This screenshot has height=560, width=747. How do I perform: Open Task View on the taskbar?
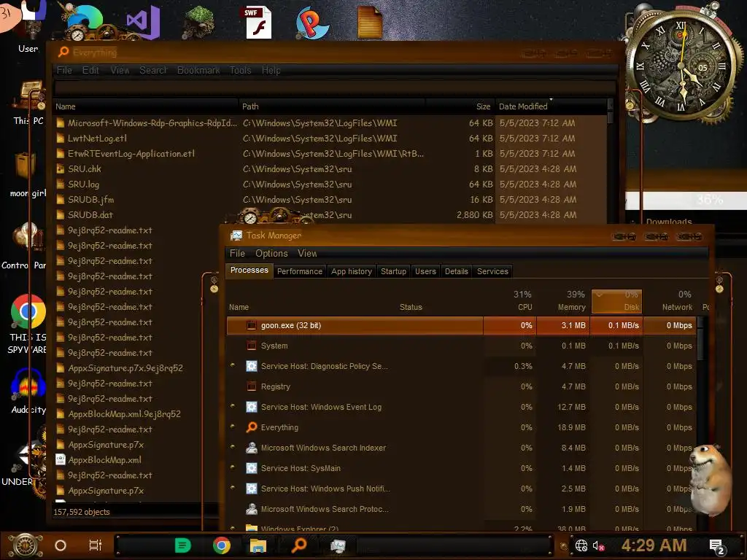[96, 545]
